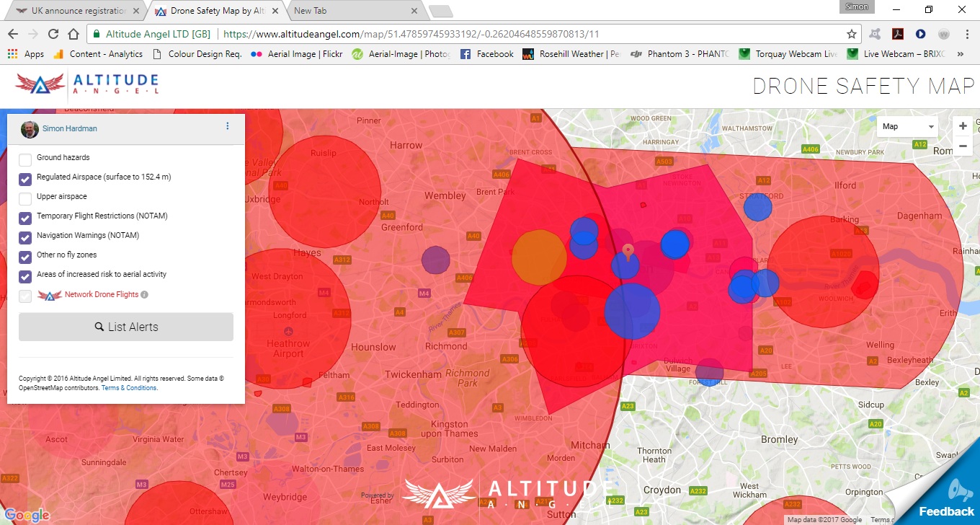This screenshot has width=980, height=525.
Task: Click the Altitude Angel logo in the header
Action: pos(87,84)
